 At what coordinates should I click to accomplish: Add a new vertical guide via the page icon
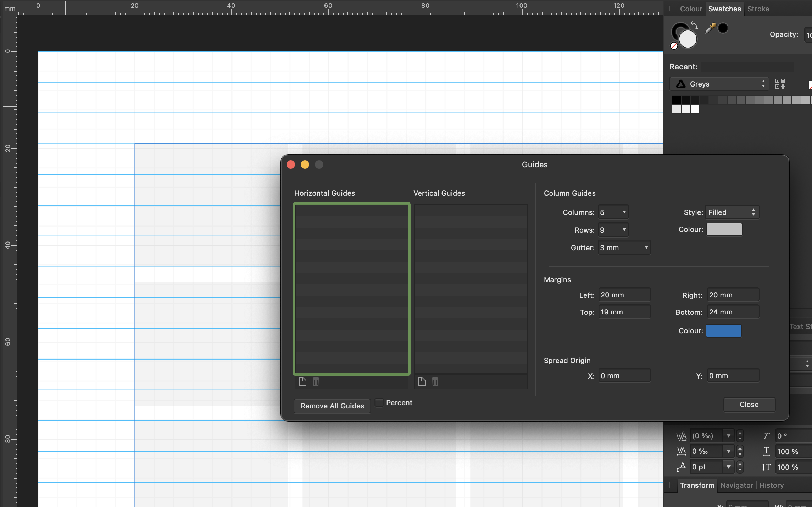(422, 381)
